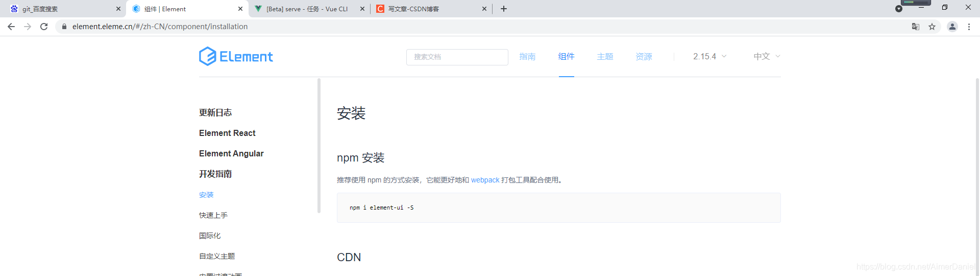Click the padlock site info icon
980x276 pixels.
point(64,27)
